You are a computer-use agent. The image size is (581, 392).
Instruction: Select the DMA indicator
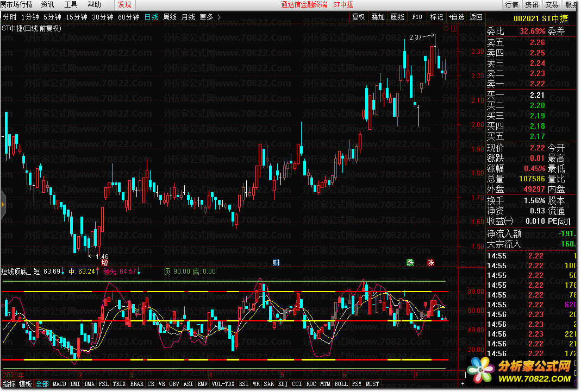[89, 384]
